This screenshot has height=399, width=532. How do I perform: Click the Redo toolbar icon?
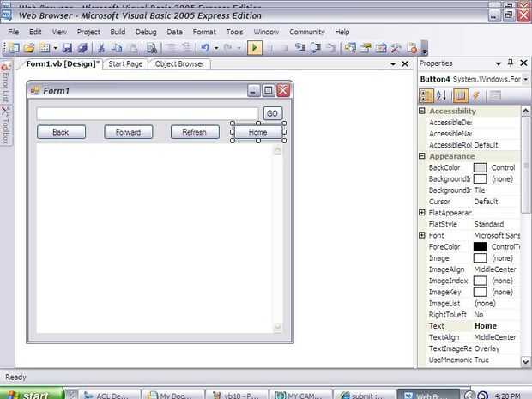[228, 48]
